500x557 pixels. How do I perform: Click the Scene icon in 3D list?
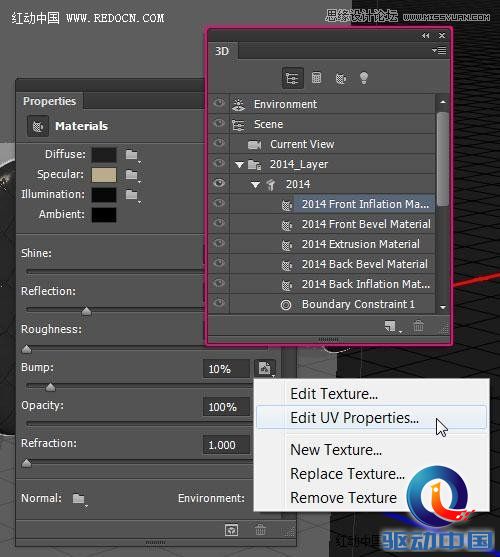click(x=238, y=125)
